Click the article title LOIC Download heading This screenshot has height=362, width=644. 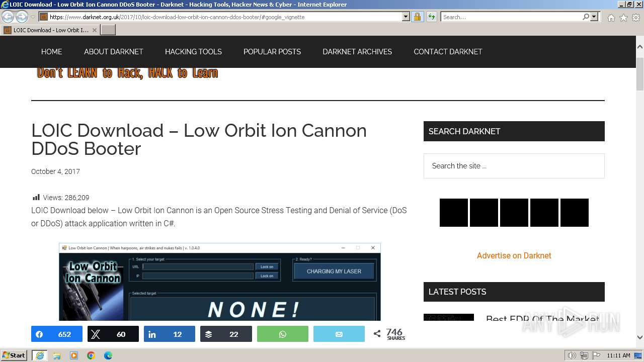click(x=199, y=139)
